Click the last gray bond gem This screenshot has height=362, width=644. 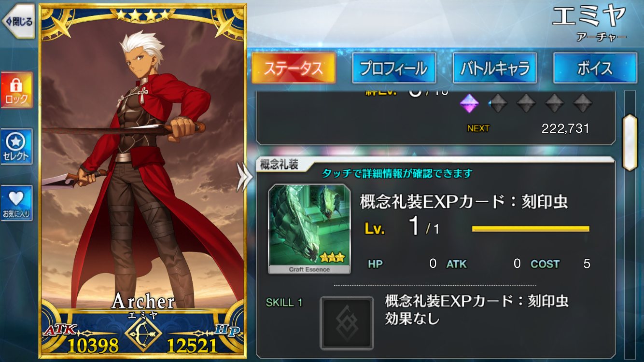(x=583, y=103)
